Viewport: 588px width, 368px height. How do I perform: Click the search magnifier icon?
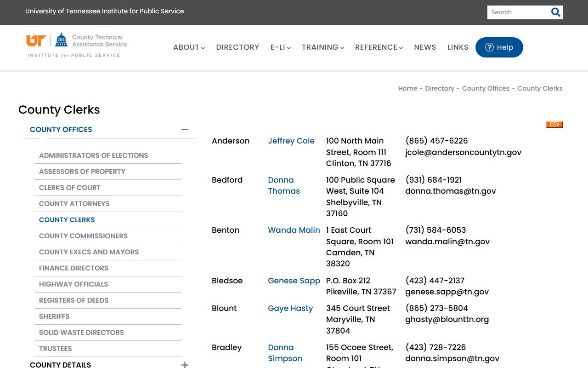coord(555,12)
